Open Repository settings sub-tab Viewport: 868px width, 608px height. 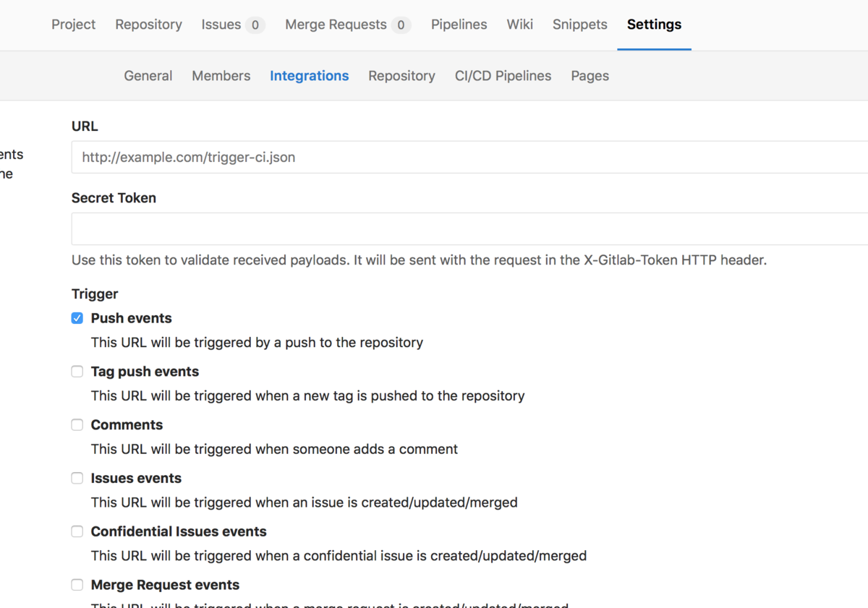tap(401, 76)
